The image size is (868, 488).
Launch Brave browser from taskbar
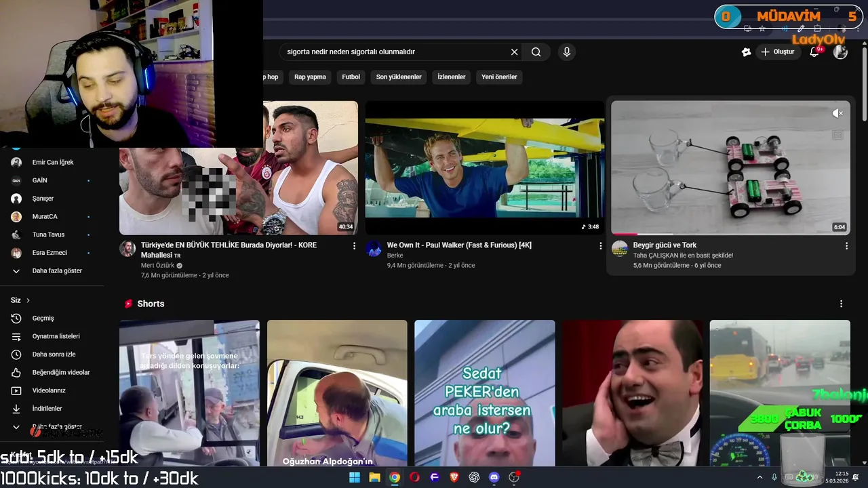[454, 477]
